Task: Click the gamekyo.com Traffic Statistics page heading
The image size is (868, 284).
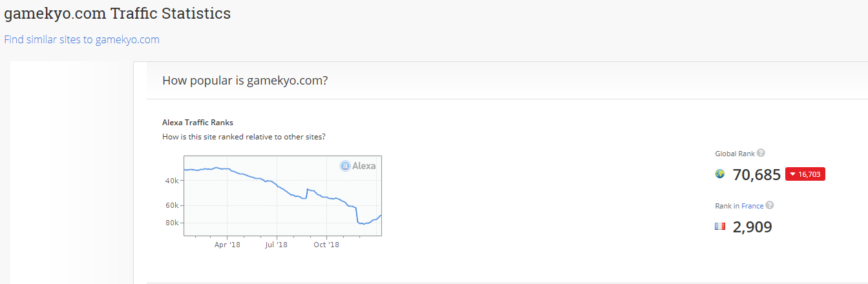Action: click(x=117, y=13)
